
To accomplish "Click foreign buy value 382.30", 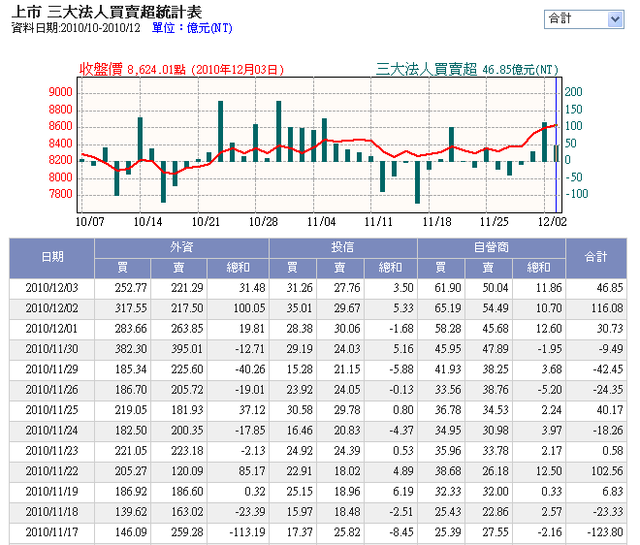I will [131, 349].
